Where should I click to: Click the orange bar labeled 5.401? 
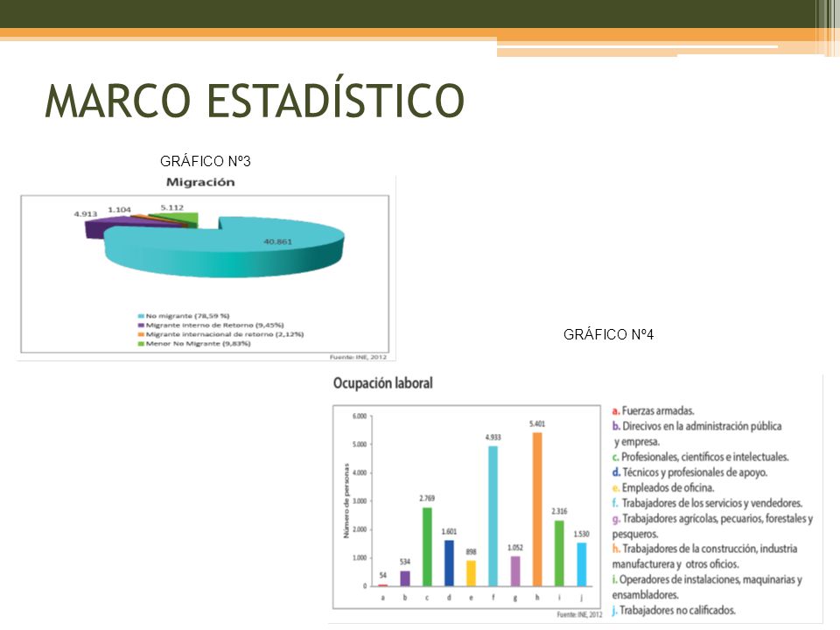coord(537,509)
